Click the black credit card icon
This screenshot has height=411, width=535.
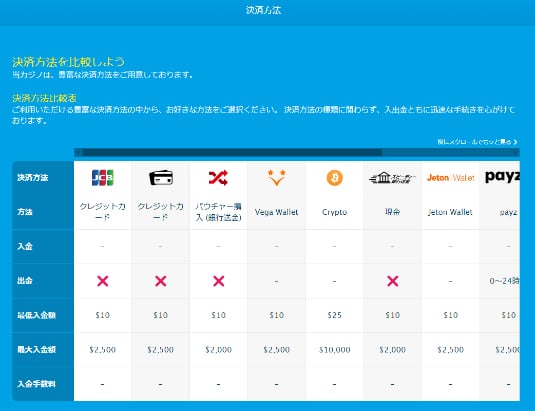pos(161,177)
